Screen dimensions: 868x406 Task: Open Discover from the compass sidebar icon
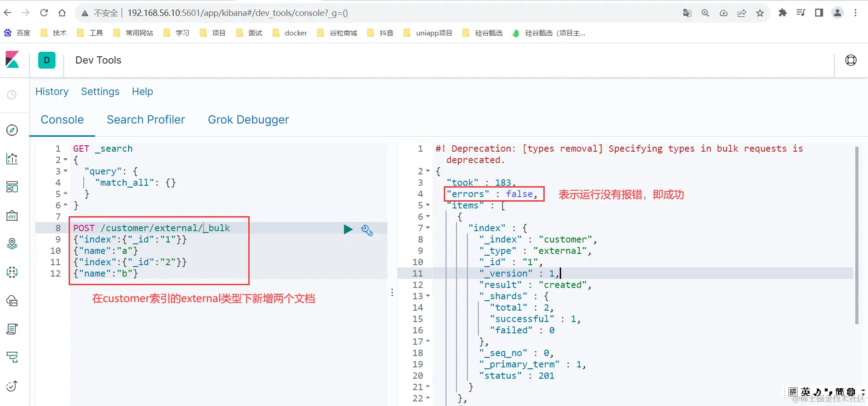(12, 130)
